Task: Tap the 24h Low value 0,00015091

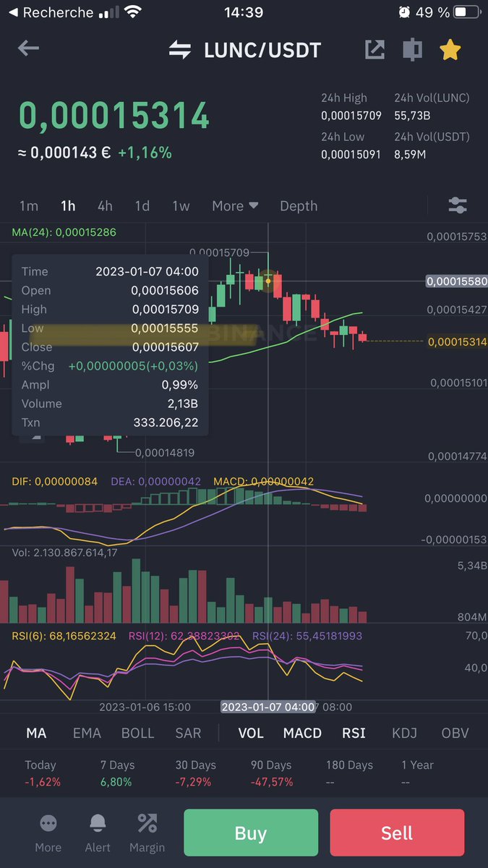Action: [351, 154]
